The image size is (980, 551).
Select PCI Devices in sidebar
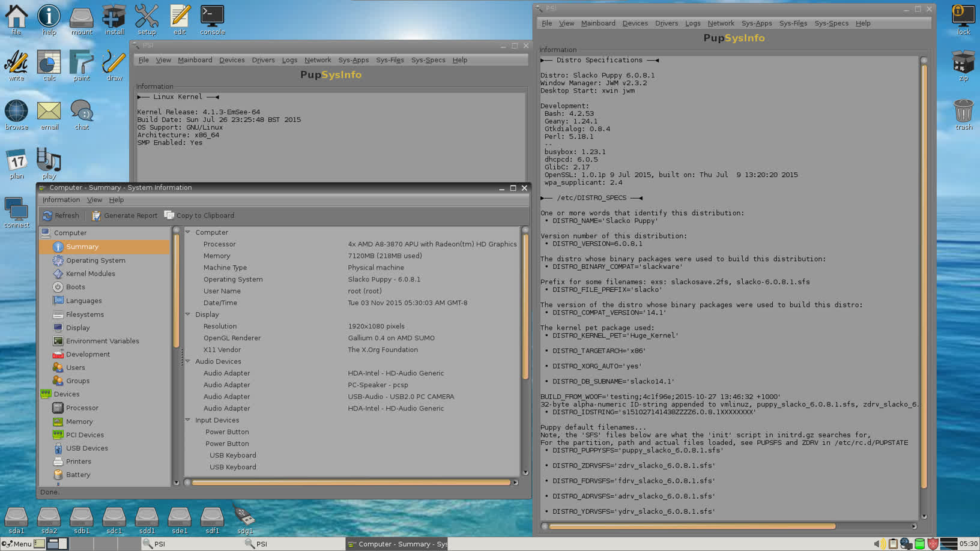pos(85,435)
